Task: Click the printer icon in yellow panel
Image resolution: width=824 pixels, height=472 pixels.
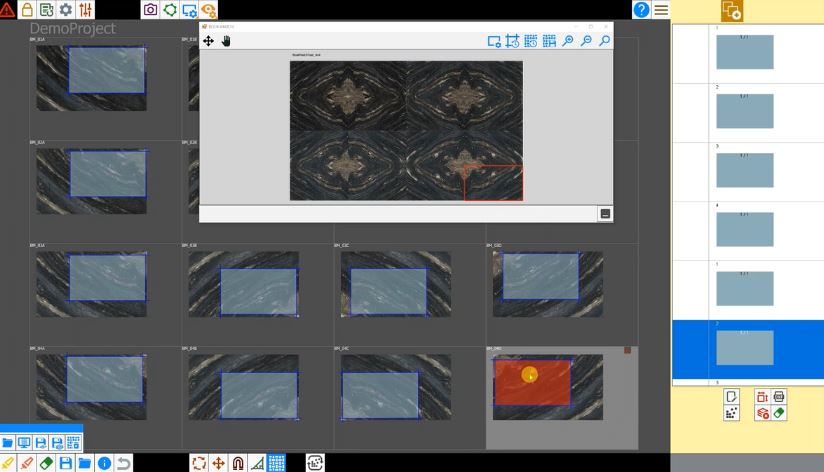Action: [779, 397]
